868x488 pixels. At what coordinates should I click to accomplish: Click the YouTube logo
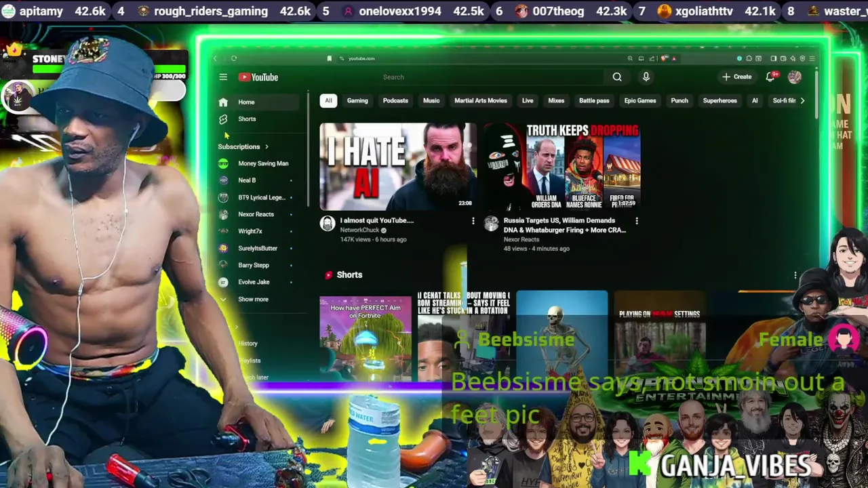(258, 77)
